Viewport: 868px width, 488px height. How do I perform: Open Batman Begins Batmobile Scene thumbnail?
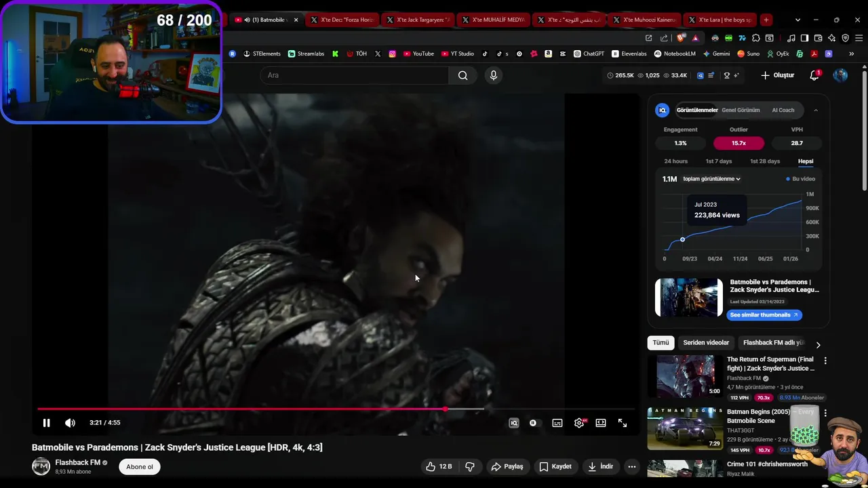685,428
